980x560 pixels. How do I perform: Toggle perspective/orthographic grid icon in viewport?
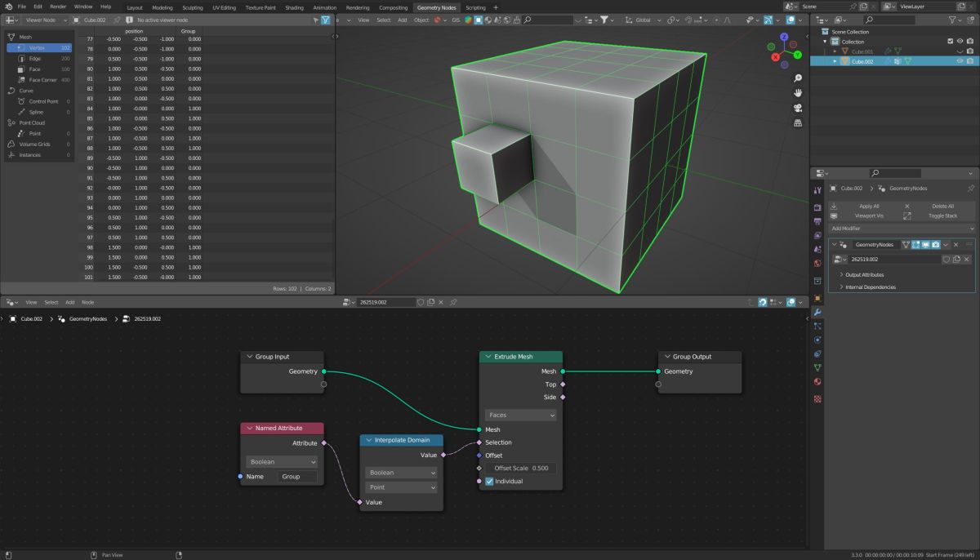797,122
